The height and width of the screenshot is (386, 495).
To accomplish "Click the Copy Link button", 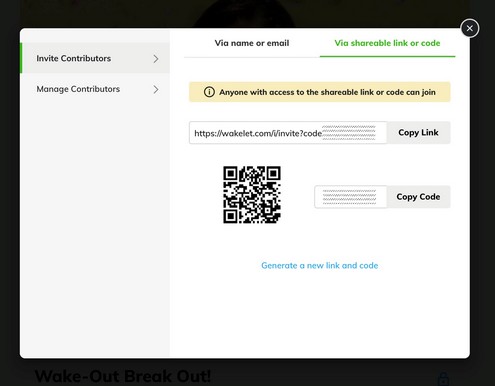I will coord(418,133).
